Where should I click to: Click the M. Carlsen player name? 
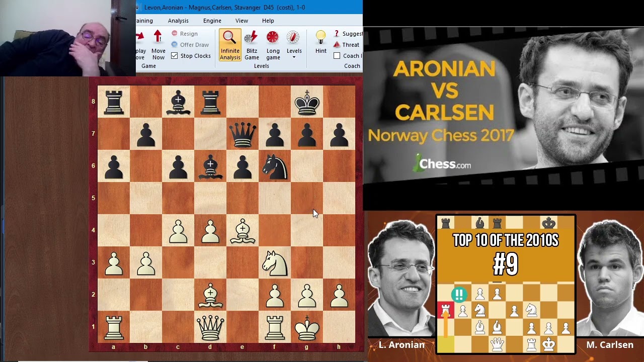pos(610,345)
